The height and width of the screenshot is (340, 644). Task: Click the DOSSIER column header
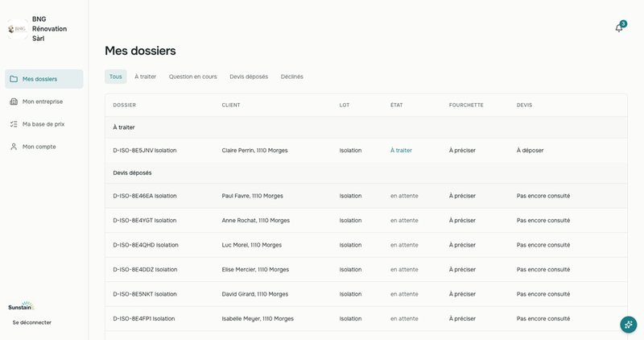click(124, 106)
